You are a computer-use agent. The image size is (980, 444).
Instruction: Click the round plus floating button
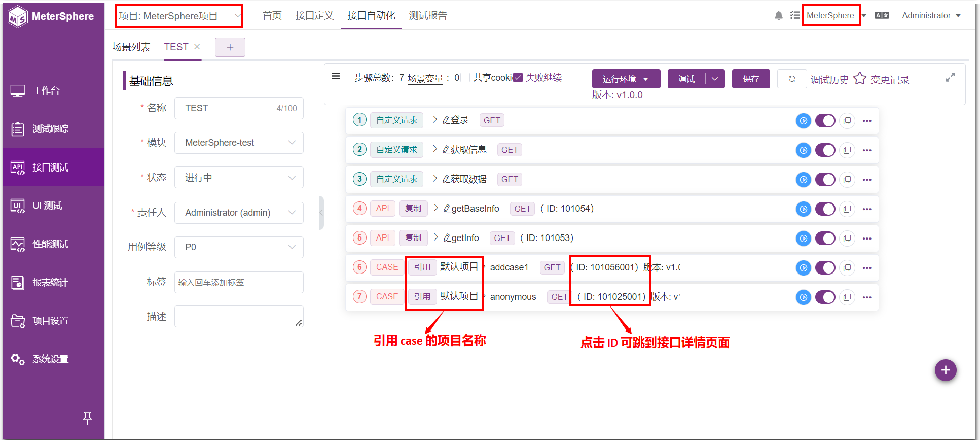pos(946,370)
